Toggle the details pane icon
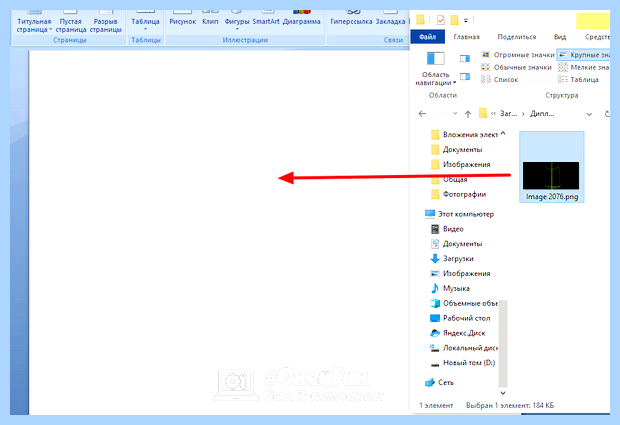 [465, 76]
